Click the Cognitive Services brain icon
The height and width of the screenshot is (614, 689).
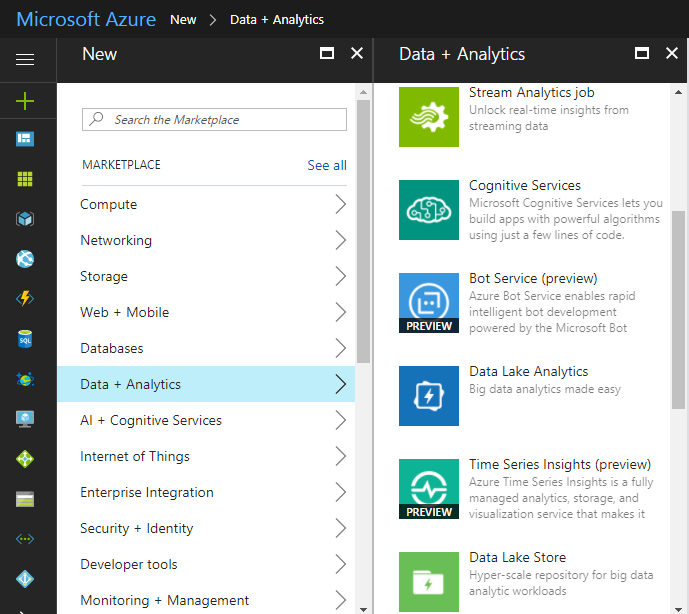[429, 210]
